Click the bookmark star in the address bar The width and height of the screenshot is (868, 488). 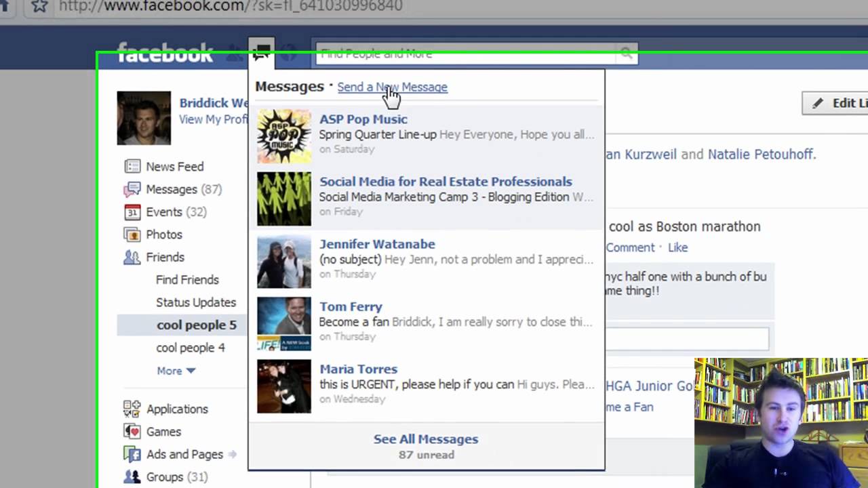40,6
